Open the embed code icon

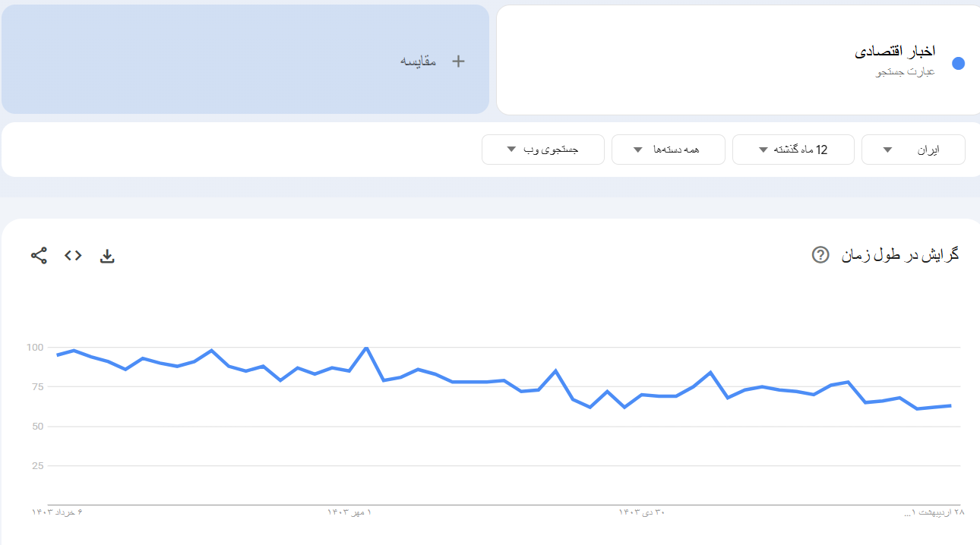click(x=73, y=256)
